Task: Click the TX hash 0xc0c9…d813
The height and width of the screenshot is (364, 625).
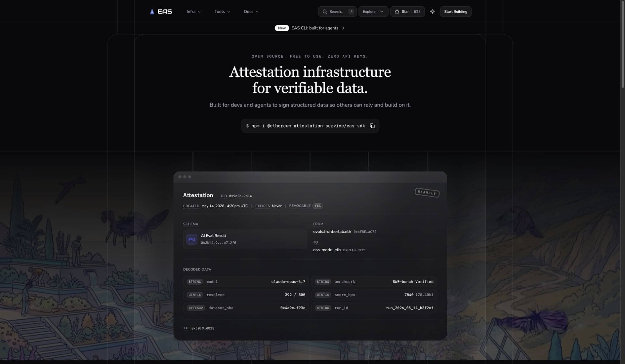Action: tap(203, 328)
